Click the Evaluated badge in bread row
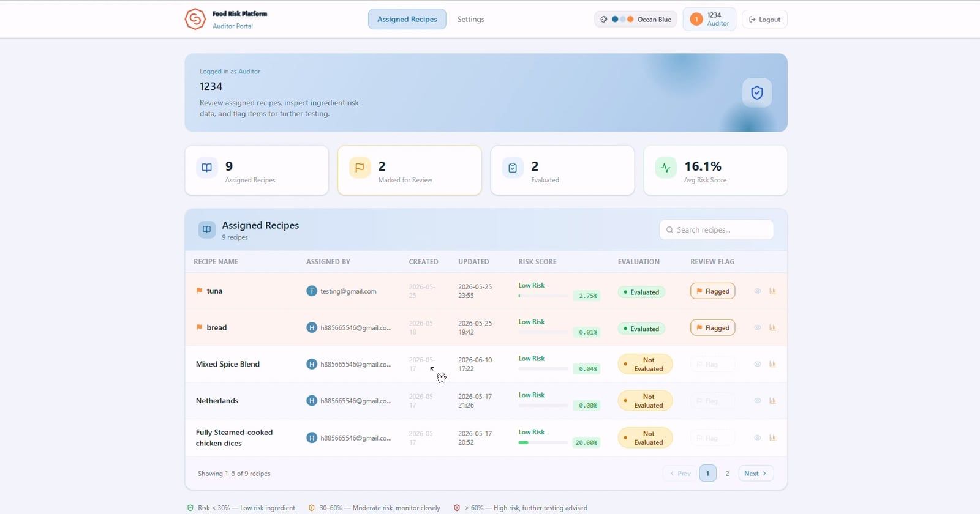 coord(641,329)
